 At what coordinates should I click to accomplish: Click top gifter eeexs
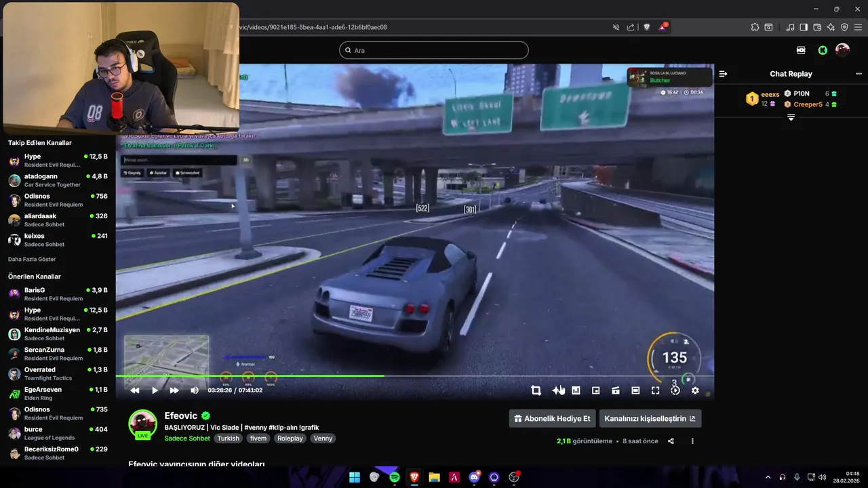pos(770,94)
